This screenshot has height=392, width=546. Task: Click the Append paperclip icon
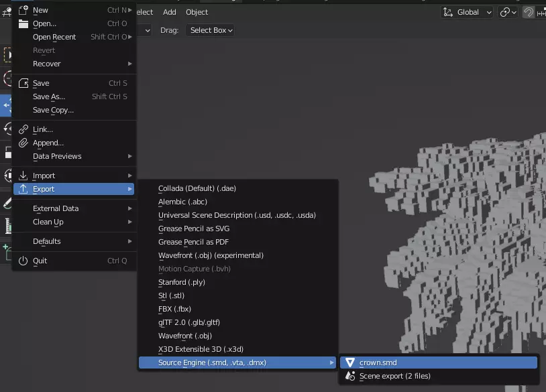(23, 143)
